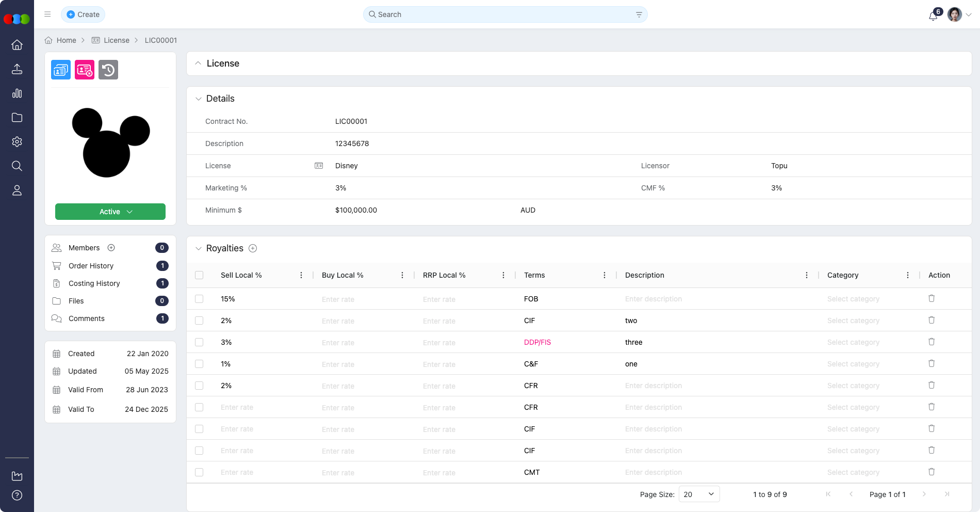Add a royalty with the plus icon
This screenshot has height=512, width=980.
click(x=253, y=248)
